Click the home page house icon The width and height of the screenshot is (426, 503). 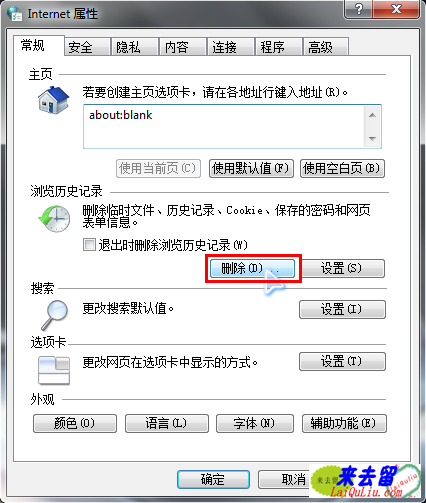click(x=53, y=100)
